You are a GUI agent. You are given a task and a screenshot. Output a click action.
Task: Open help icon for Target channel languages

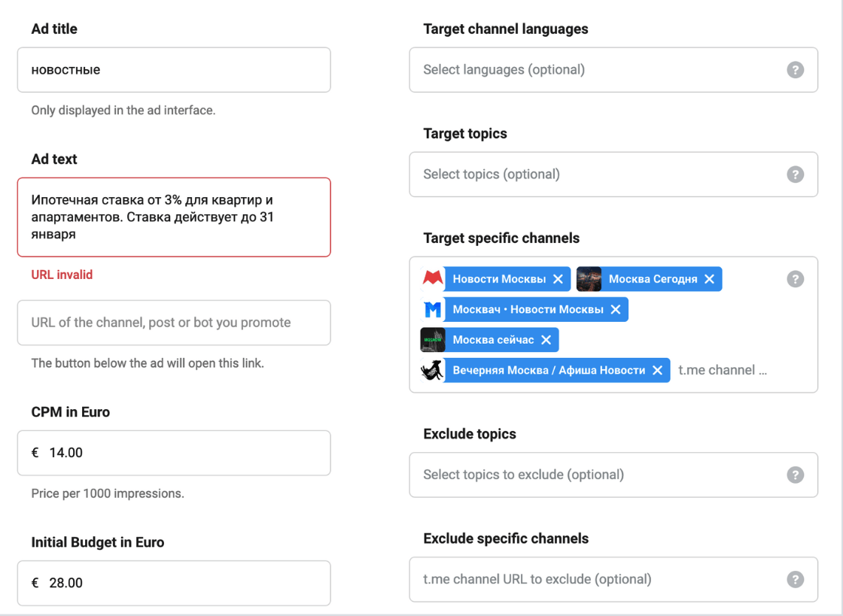pyautogui.click(x=795, y=70)
